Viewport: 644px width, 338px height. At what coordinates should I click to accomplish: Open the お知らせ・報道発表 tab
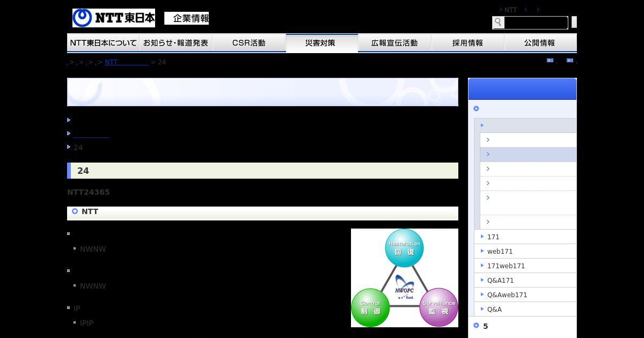(176, 43)
